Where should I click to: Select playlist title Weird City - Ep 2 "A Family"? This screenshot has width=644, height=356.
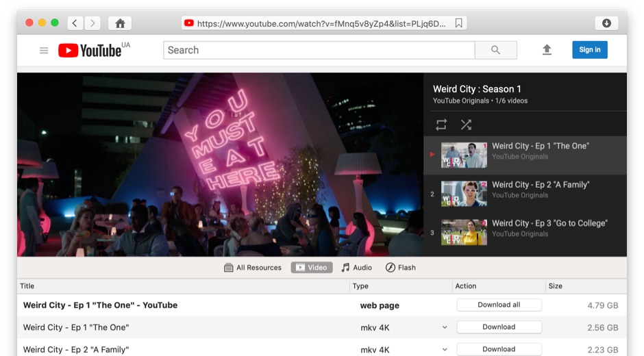[x=541, y=184]
